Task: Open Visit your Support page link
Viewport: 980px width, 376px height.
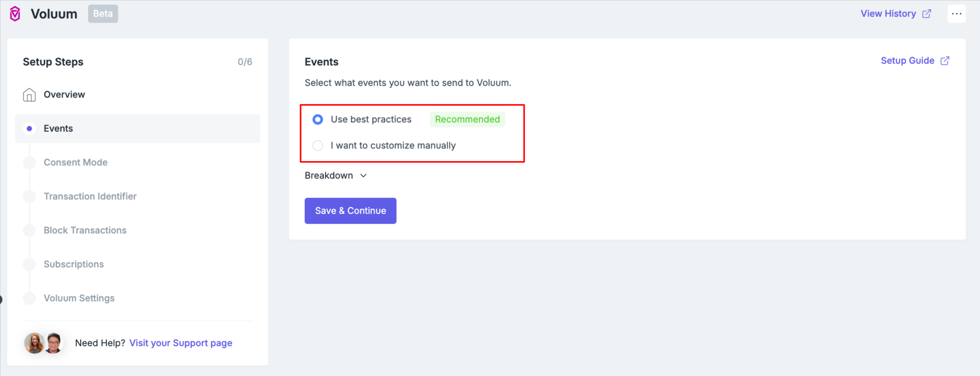Action: (x=180, y=343)
